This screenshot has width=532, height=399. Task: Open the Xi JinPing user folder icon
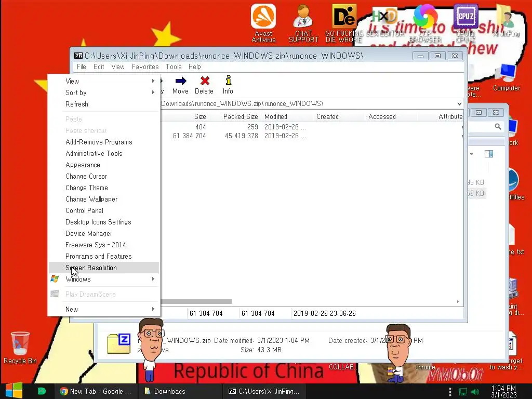point(507,20)
